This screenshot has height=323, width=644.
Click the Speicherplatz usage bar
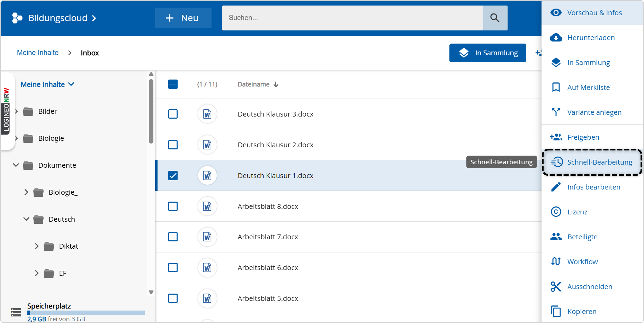point(86,313)
